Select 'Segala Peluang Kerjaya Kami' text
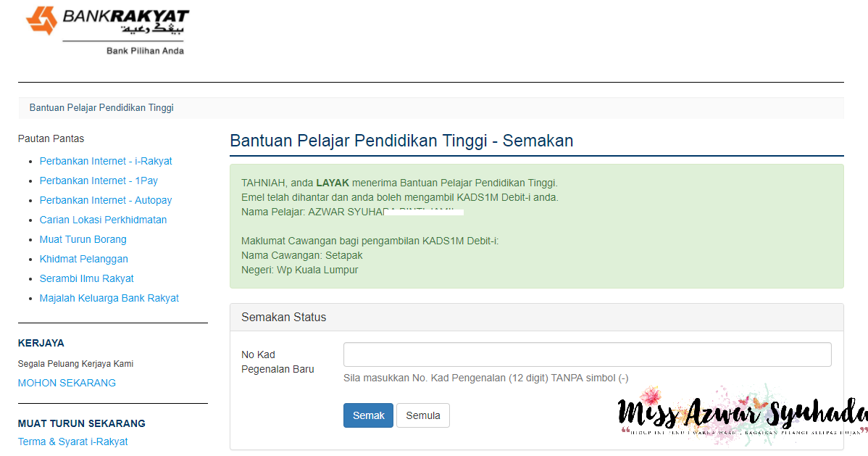Image resolution: width=868 pixels, height=456 pixels. [x=75, y=364]
